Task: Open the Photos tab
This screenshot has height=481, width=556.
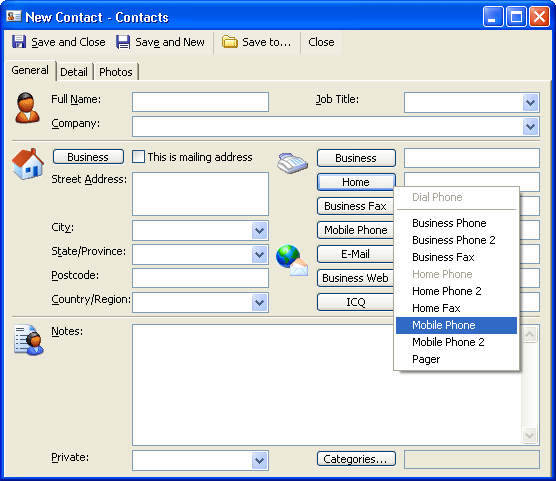Action: [x=116, y=72]
